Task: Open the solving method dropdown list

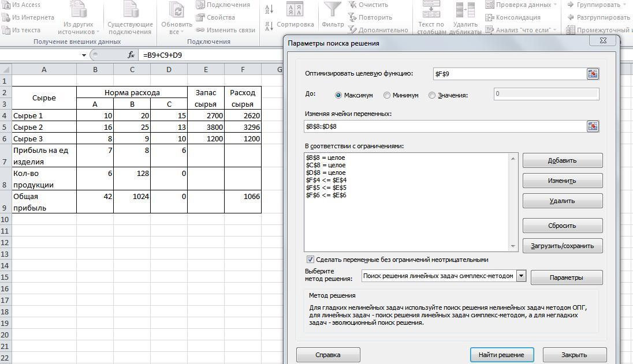Action: pyautogui.click(x=521, y=276)
